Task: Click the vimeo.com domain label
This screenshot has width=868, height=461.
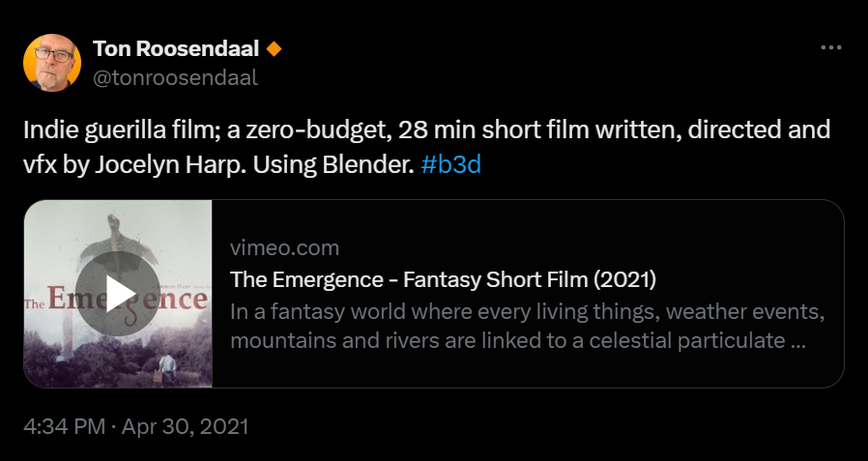Action: [x=284, y=248]
